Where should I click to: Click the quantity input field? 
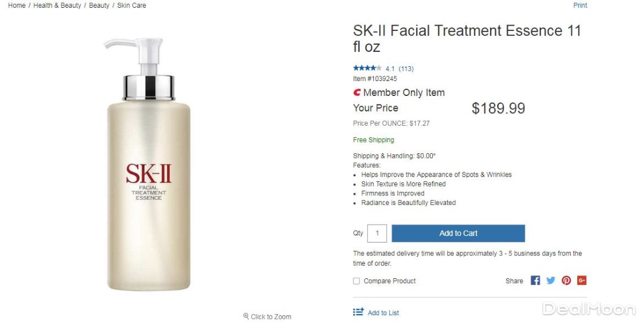377,233
